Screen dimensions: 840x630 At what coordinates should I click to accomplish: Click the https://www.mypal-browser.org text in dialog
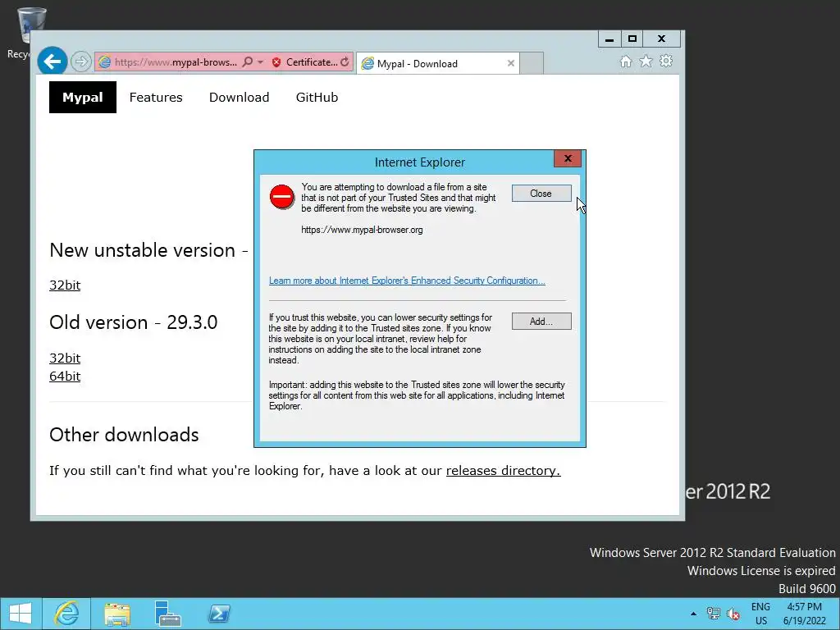click(362, 230)
